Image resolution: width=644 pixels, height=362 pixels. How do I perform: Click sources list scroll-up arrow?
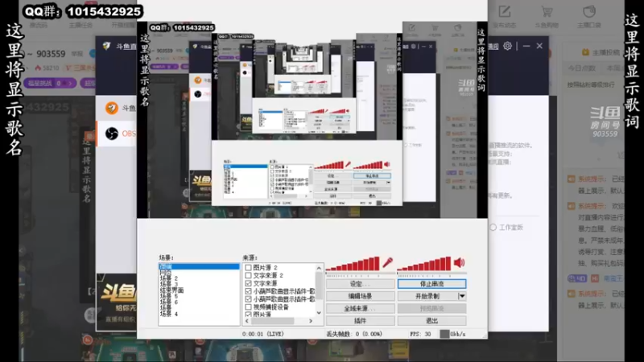click(x=319, y=268)
